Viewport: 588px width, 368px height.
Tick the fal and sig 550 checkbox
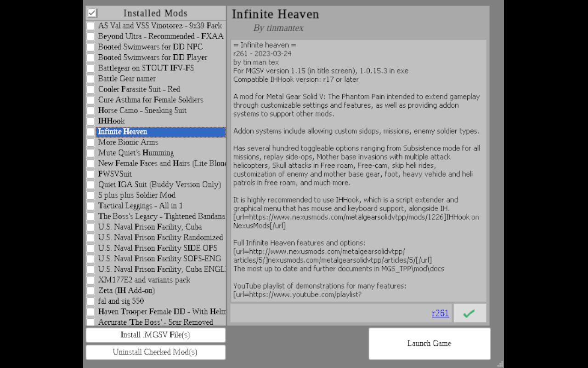pos(90,301)
